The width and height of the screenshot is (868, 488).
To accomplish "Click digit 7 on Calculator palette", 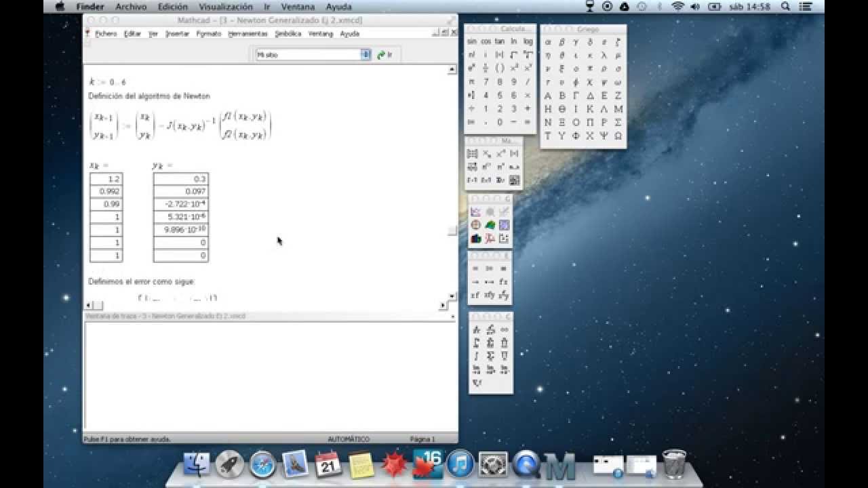I will (x=486, y=81).
